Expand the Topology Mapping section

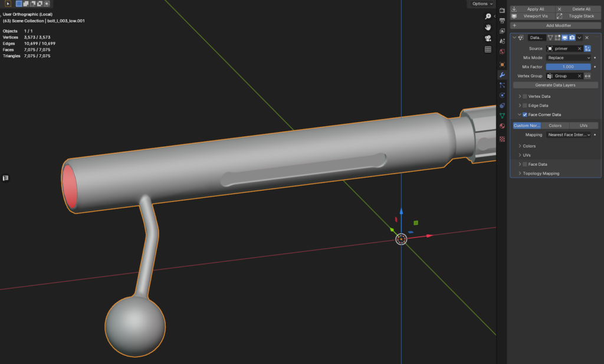click(520, 173)
